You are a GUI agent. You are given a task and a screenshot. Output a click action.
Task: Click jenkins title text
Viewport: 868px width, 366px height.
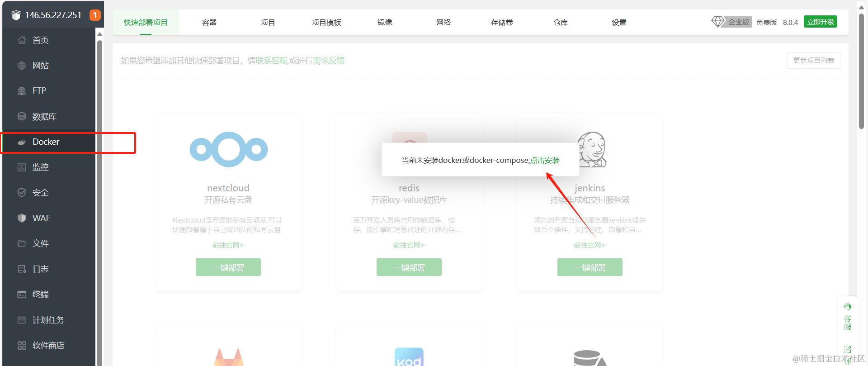click(x=590, y=188)
